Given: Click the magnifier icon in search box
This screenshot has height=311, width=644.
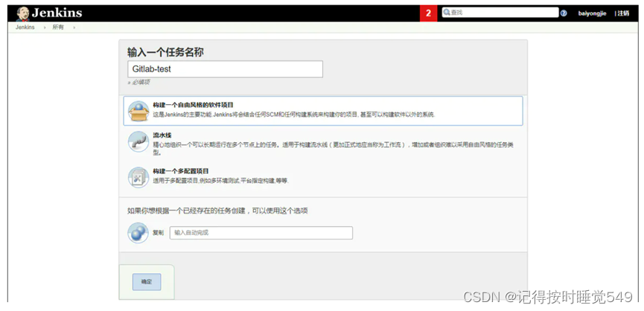Looking at the screenshot, I should tap(447, 13).
